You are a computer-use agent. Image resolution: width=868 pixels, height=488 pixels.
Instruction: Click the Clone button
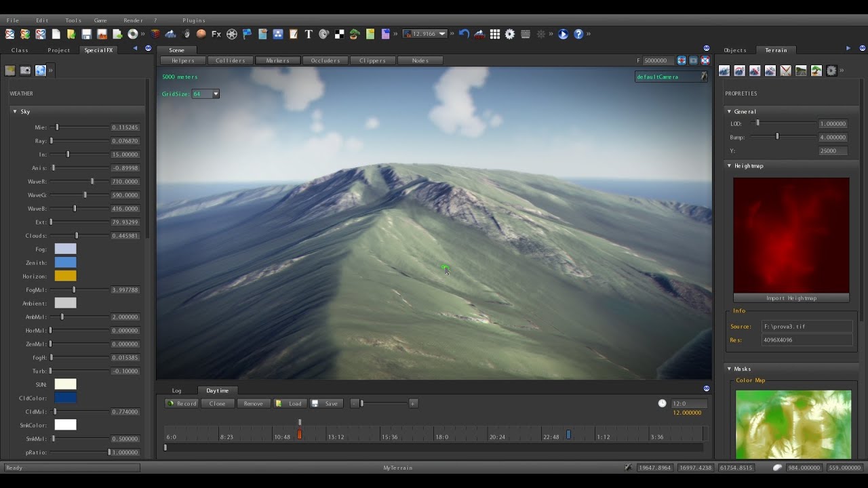coord(218,403)
